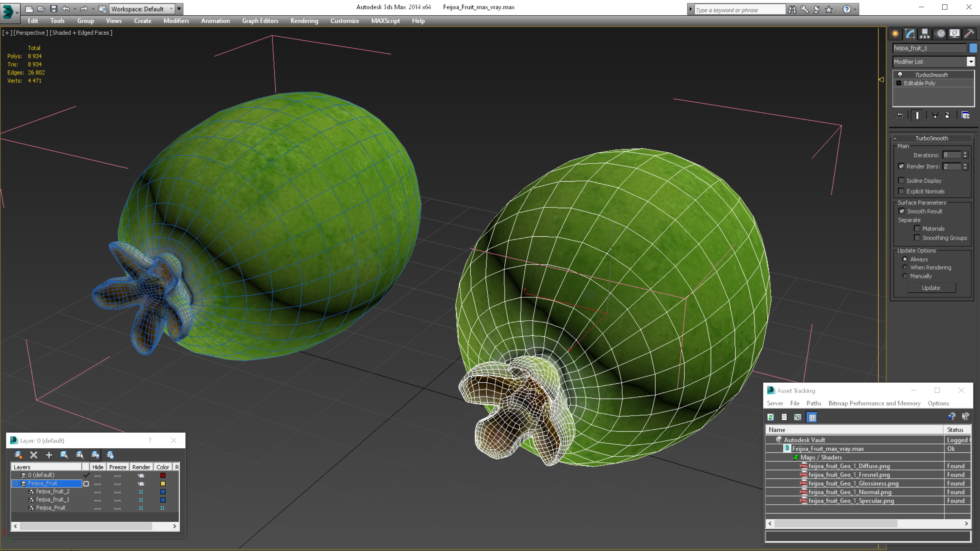Open the Edit menu

pyautogui.click(x=33, y=21)
